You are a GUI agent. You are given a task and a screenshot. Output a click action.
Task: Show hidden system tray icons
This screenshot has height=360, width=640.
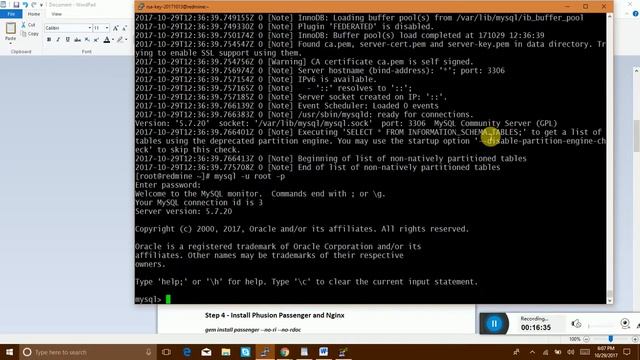point(532,352)
